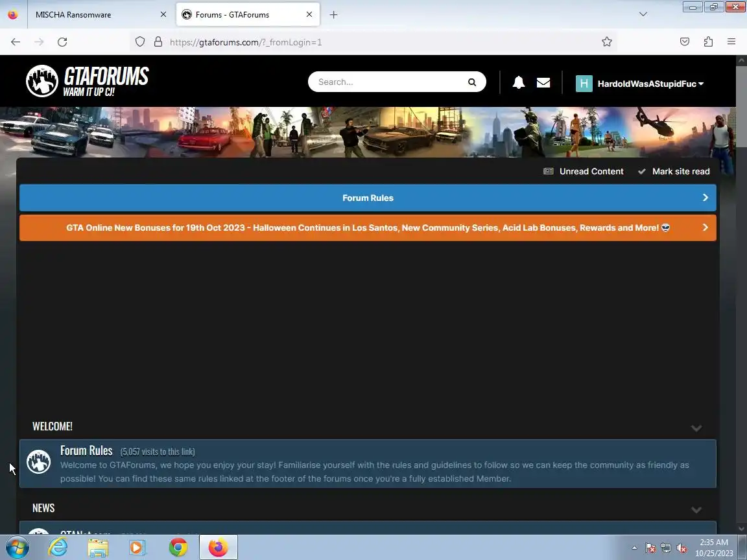Click the Unread Content link
Viewport: 747px width, 560px height.
[591, 171]
